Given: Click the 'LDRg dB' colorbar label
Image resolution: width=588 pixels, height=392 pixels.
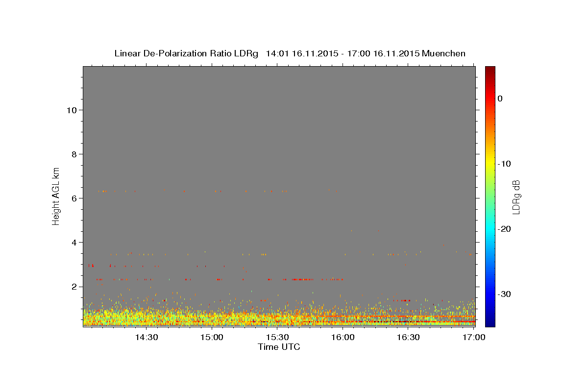Looking at the screenshot, I should coord(515,197).
